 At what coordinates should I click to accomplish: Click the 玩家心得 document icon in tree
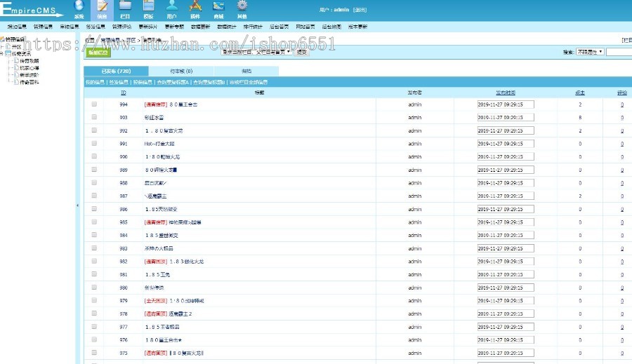click(x=17, y=67)
